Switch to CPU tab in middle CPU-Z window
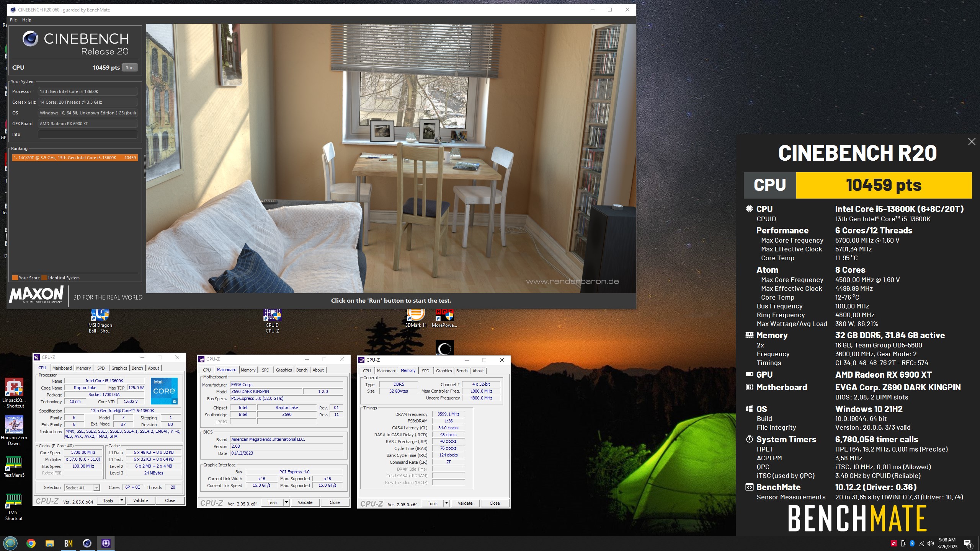The width and height of the screenshot is (980, 551). click(207, 370)
